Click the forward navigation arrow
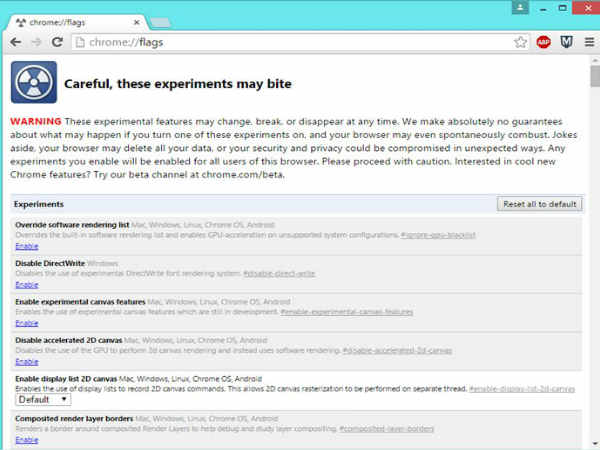 point(37,42)
